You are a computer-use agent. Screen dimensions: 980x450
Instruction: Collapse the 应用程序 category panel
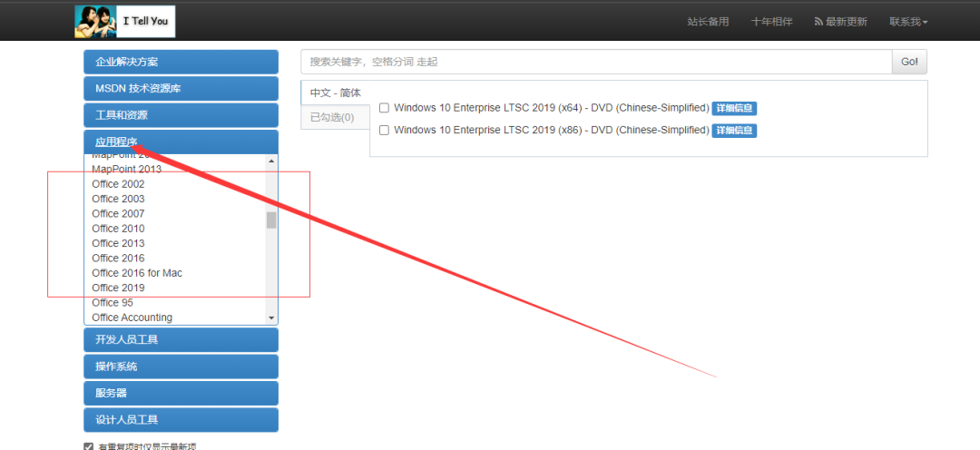pyautogui.click(x=181, y=142)
